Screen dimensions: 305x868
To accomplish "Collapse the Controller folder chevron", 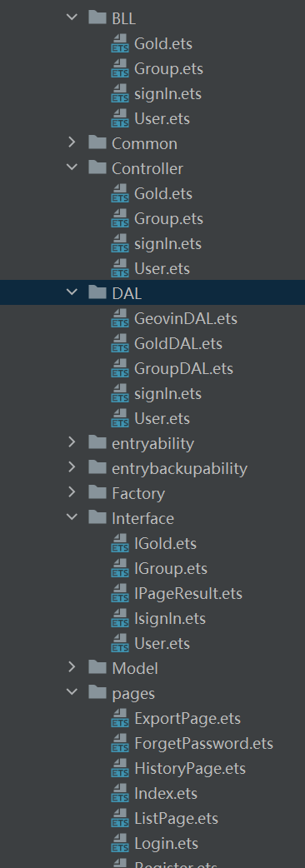I will click(x=72, y=167).
